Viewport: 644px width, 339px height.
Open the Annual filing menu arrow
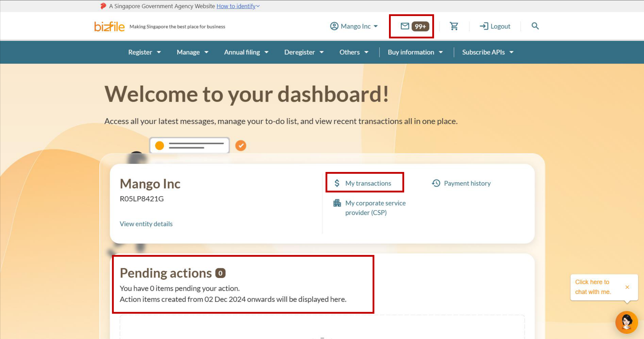266,52
